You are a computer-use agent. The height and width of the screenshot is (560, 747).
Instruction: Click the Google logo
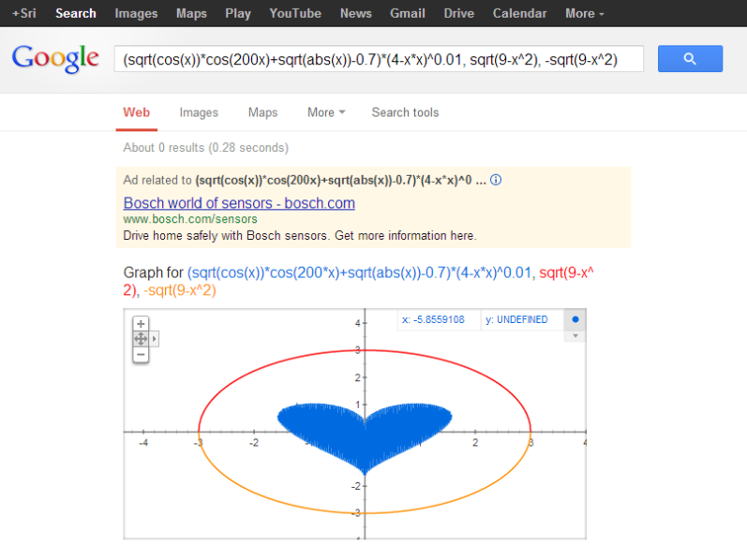pos(55,58)
